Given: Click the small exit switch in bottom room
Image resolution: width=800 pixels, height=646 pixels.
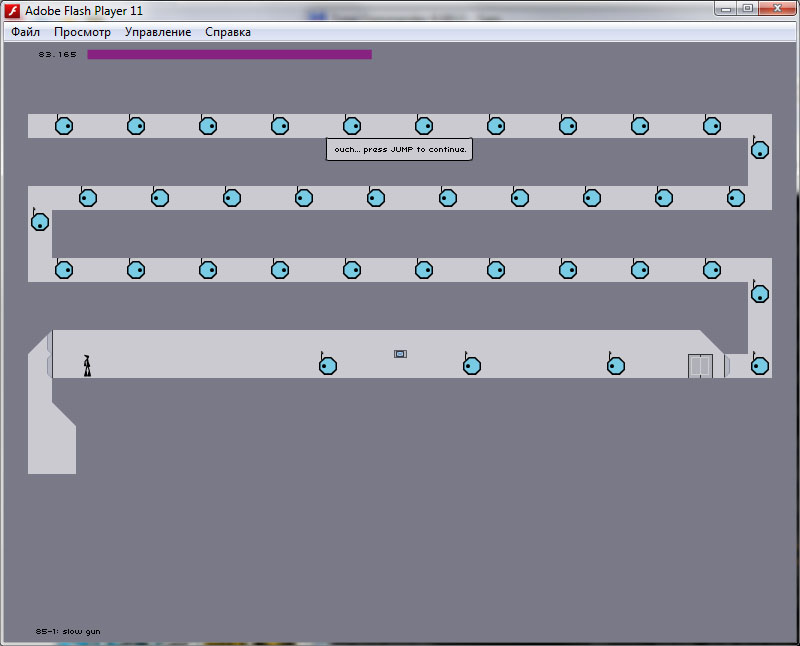Looking at the screenshot, I should [x=400, y=354].
